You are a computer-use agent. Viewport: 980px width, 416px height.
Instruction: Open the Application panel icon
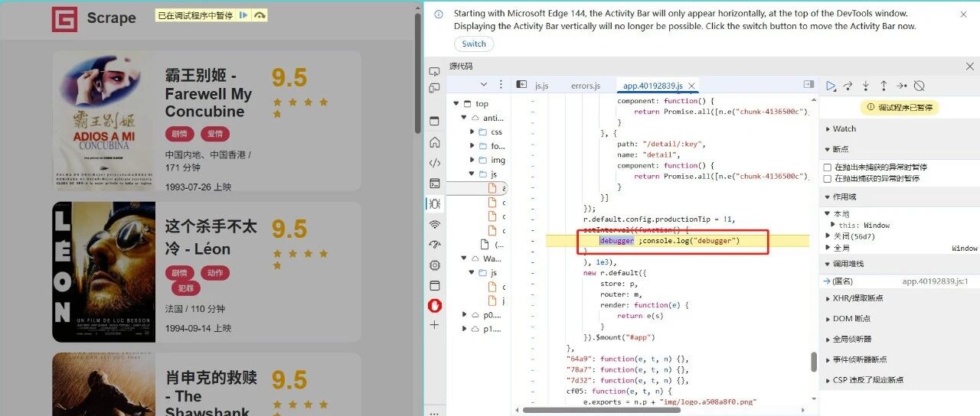434,286
